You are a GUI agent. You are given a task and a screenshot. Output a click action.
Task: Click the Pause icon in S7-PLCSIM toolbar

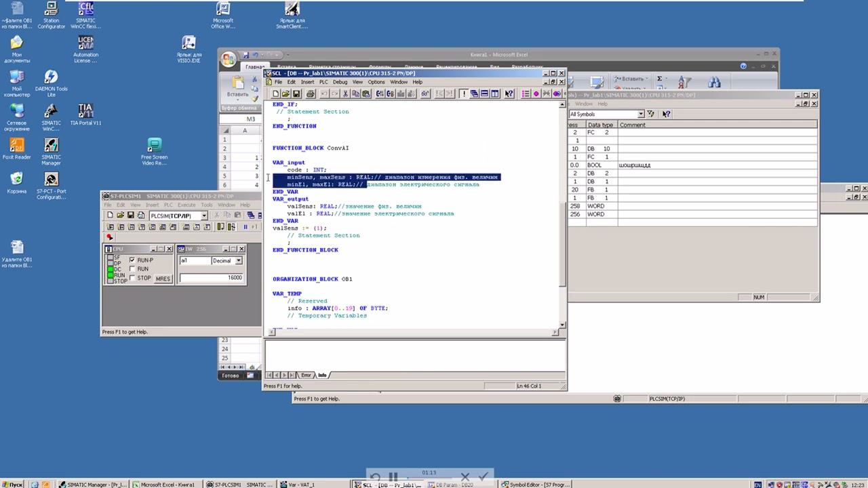245,227
